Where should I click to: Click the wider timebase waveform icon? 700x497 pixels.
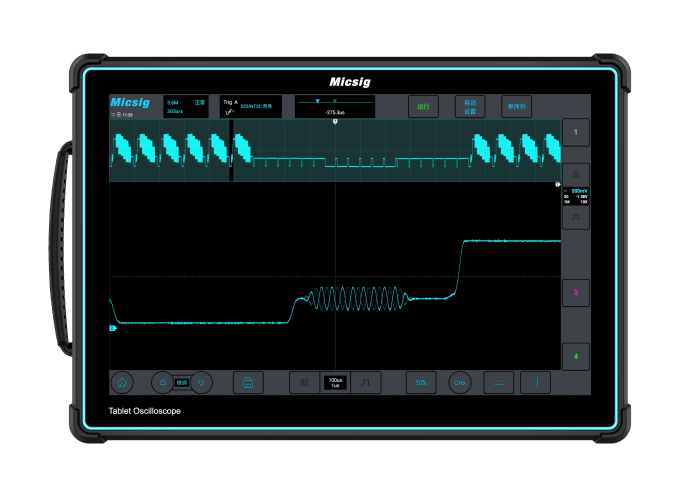coord(304,382)
